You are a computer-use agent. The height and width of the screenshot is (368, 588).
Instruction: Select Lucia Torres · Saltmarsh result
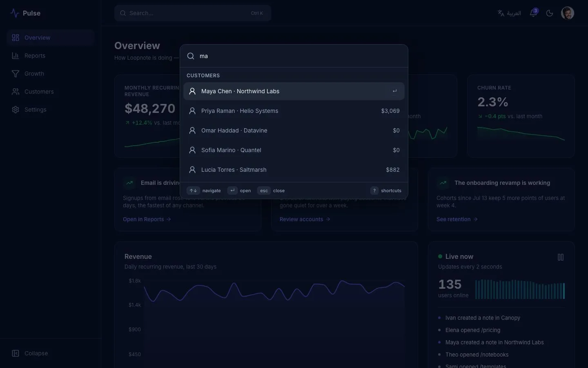pyautogui.click(x=294, y=170)
